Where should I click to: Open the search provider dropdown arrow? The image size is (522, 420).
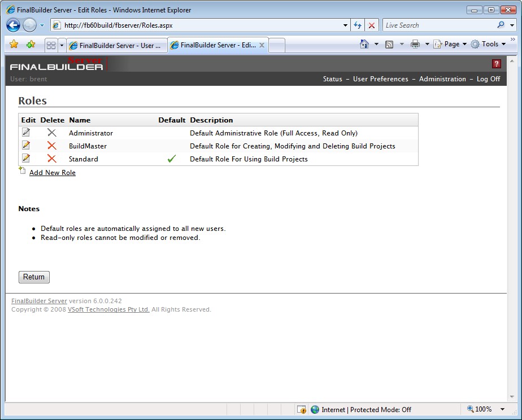[x=512, y=25]
